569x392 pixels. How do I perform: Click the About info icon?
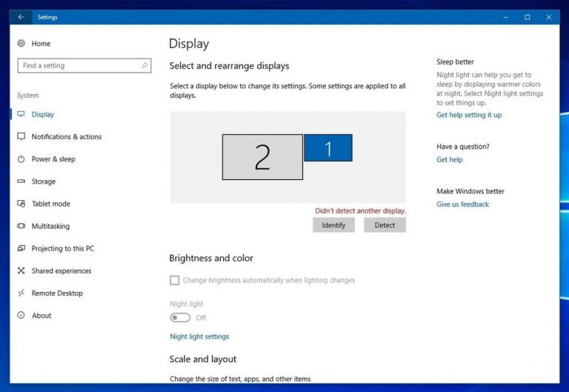point(21,315)
